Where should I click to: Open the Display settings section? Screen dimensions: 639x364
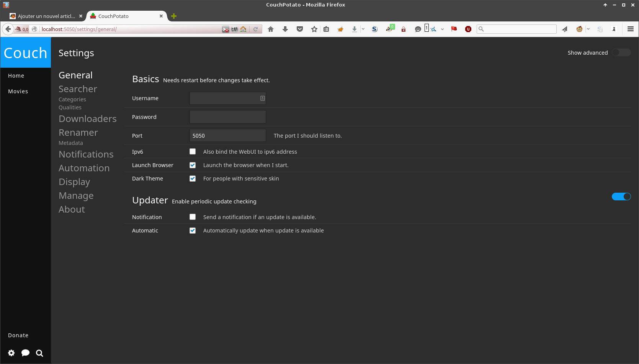74,182
